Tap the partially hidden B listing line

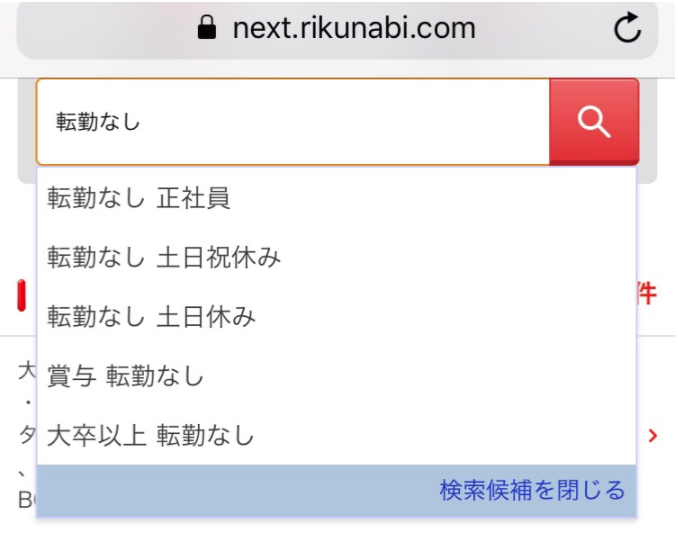pyautogui.click(x=27, y=500)
